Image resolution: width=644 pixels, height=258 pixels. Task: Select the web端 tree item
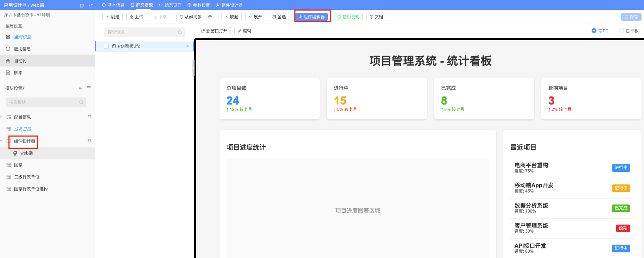pyautogui.click(x=47, y=153)
